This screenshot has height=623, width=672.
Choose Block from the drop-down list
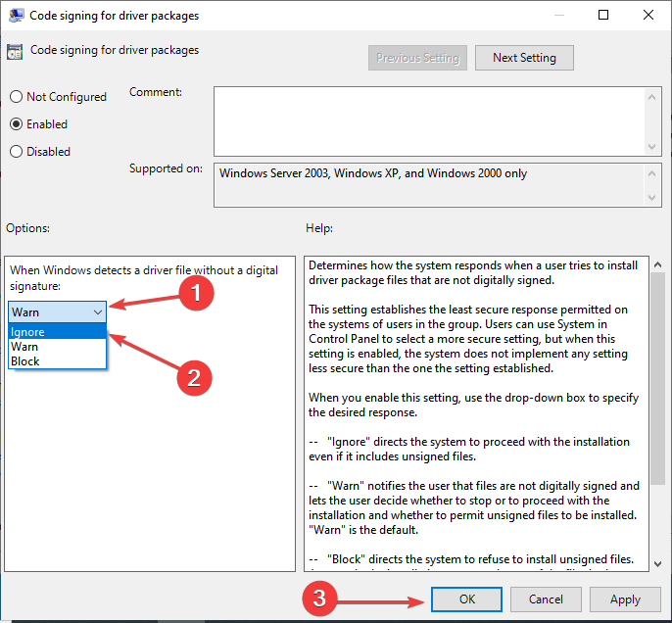pyautogui.click(x=25, y=360)
